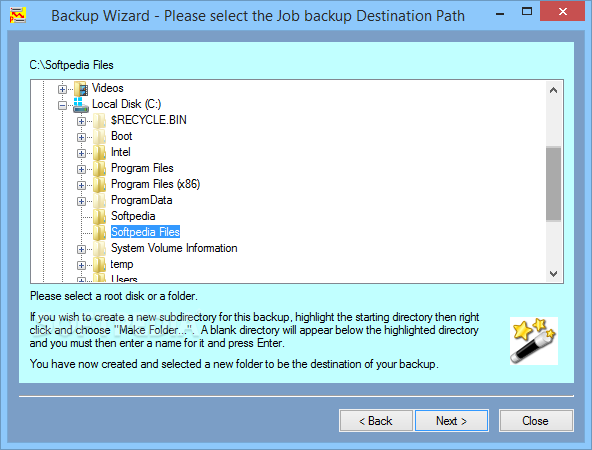The image size is (592, 450).
Task: Select the $RECYCLE.BIN label
Action: [x=149, y=120]
